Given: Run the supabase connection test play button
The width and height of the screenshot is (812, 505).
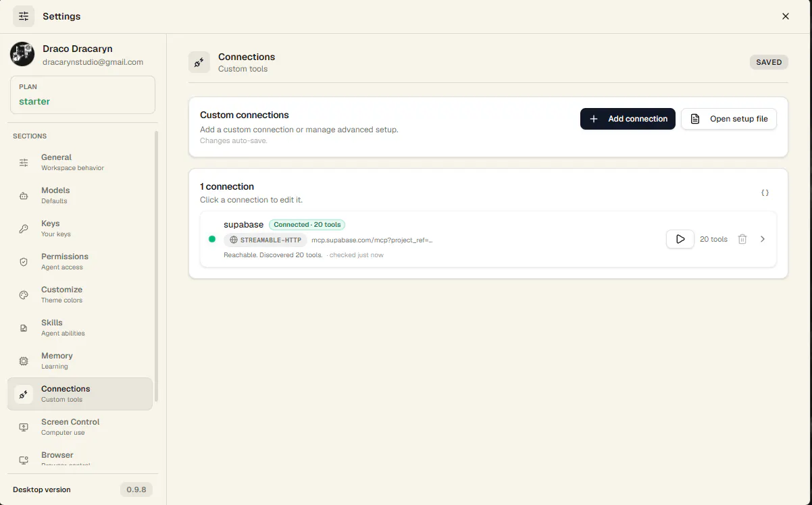Looking at the screenshot, I should (680, 239).
